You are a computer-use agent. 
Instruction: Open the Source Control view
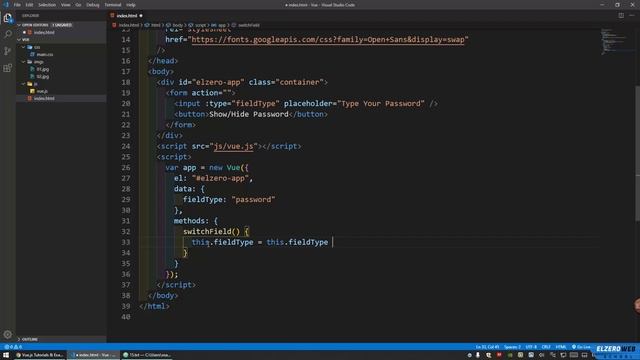tap(8, 51)
